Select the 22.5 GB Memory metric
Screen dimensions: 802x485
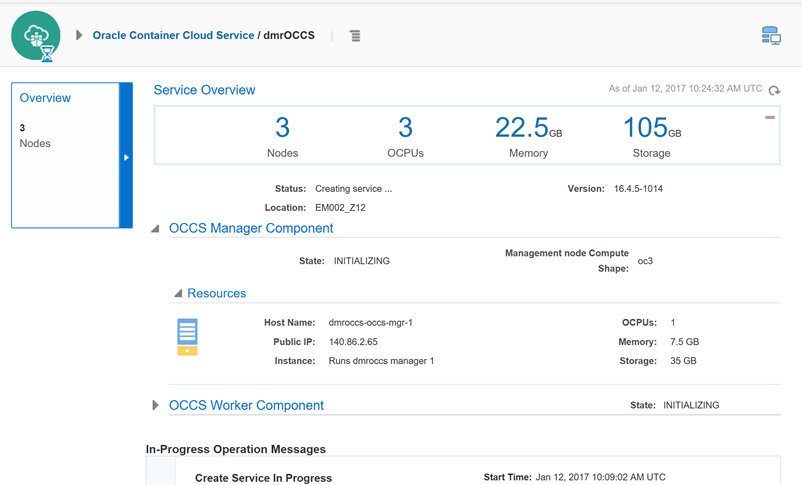click(x=528, y=136)
